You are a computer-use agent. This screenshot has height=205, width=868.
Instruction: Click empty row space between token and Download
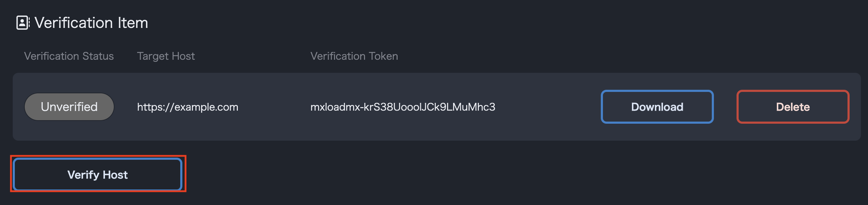coord(548,107)
